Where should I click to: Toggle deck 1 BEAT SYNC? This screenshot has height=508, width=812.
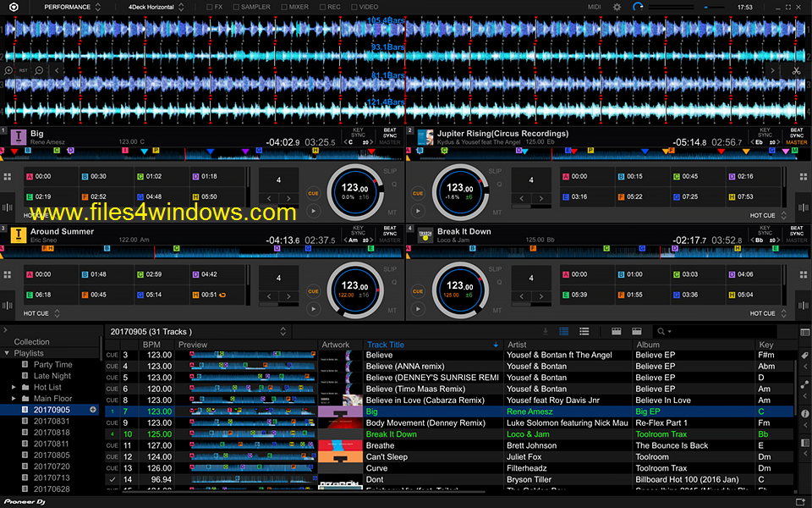pos(389,133)
